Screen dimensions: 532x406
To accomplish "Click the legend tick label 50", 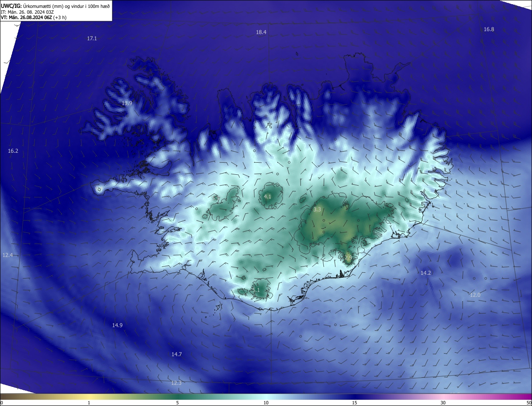I will (529, 403).
